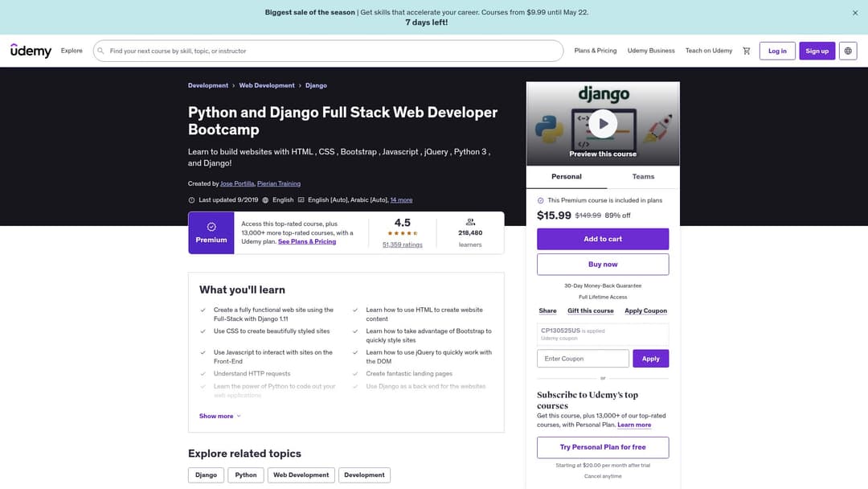The height and width of the screenshot is (489, 868).
Task: Close the sale banner
Action: (x=854, y=13)
